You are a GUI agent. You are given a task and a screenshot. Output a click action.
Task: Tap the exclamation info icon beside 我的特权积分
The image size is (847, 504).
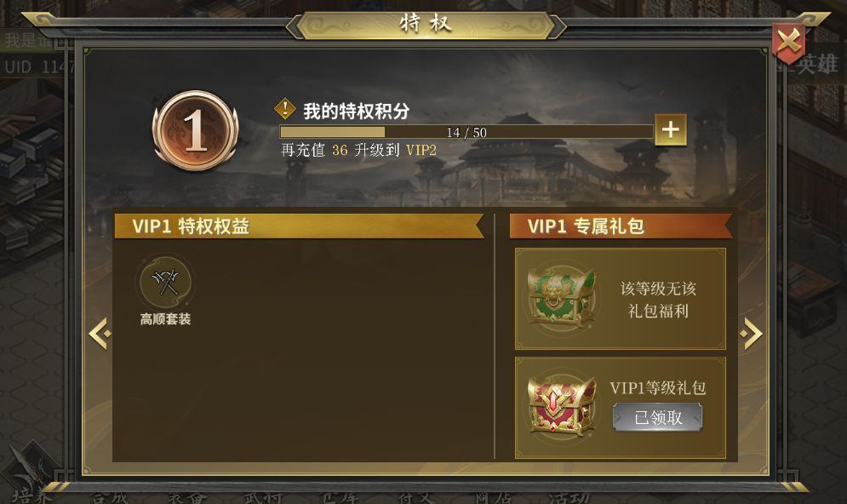click(x=284, y=109)
